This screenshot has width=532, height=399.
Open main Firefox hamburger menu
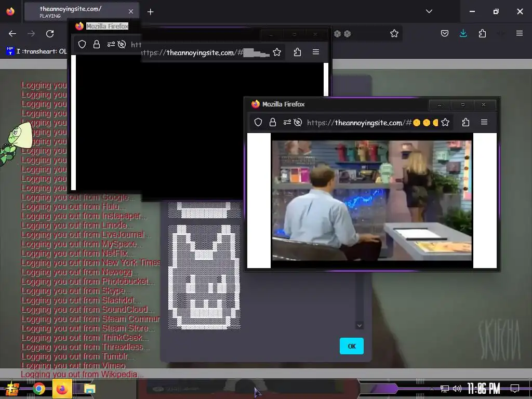pyautogui.click(x=519, y=33)
